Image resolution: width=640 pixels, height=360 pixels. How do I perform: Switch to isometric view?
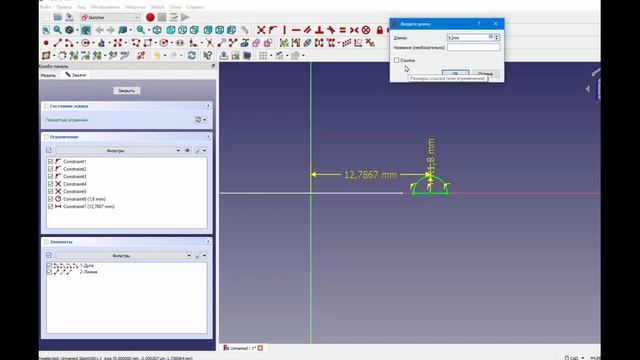click(x=157, y=30)
